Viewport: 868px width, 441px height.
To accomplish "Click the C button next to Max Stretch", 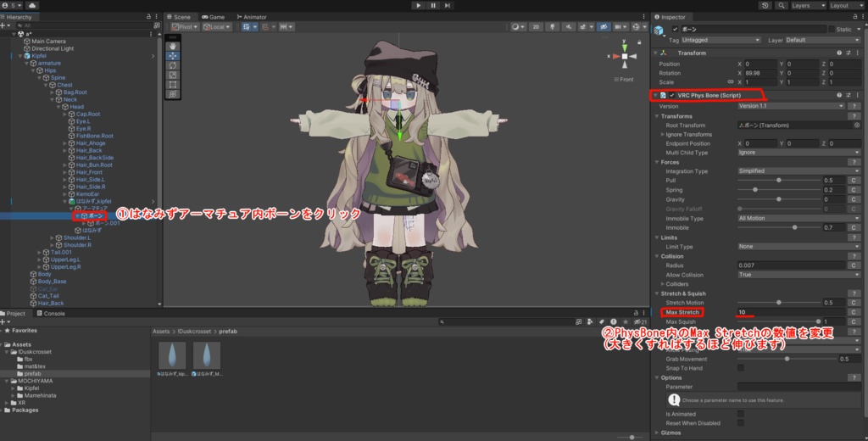I will (x=854, y=312).
